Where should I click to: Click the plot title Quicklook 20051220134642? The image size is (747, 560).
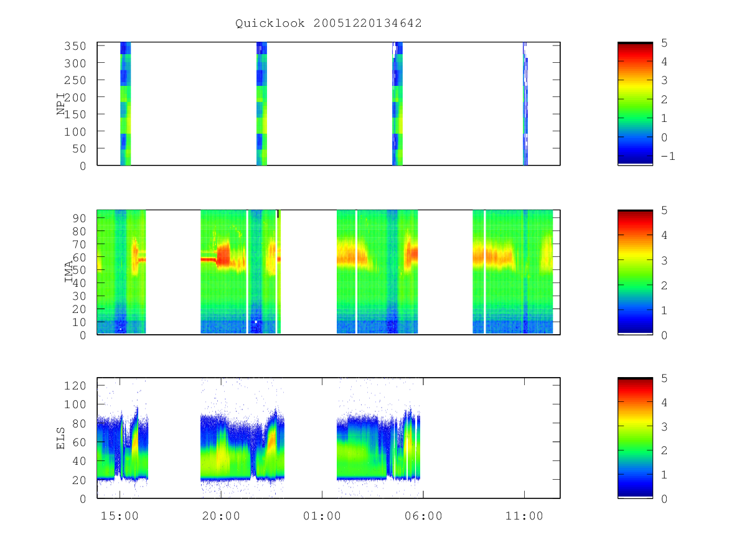(x=329, y=23)
